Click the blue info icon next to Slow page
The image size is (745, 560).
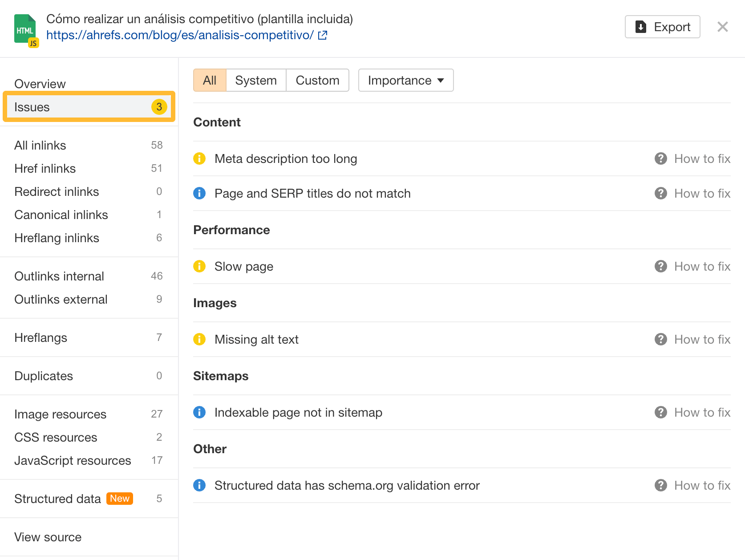[199, 266]
